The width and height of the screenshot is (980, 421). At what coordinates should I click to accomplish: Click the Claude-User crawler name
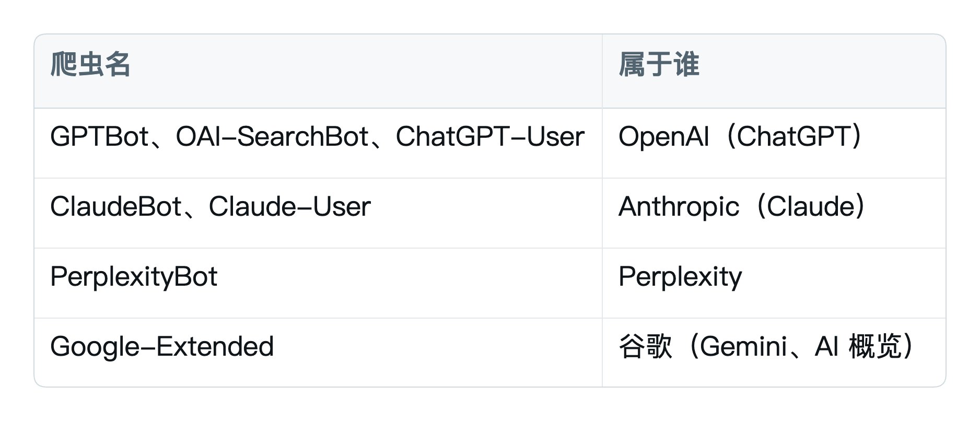tap(290, 207)
